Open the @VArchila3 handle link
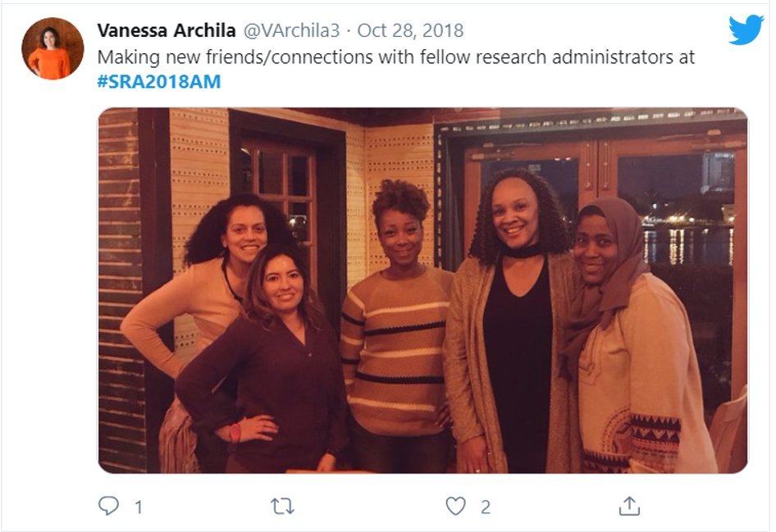776x532 pixels. pyautogui.click(x=291, y=30)
